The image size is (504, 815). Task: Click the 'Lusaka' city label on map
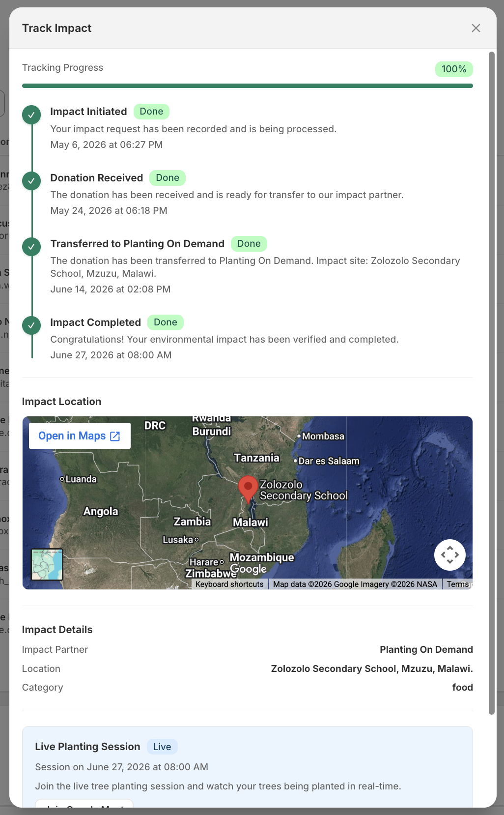click(178, 540)
